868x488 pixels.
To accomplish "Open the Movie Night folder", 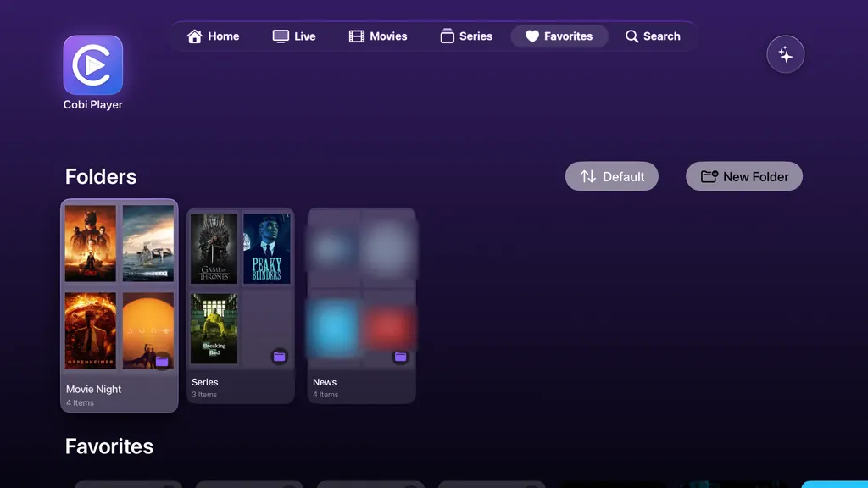I will click(119, 305).
